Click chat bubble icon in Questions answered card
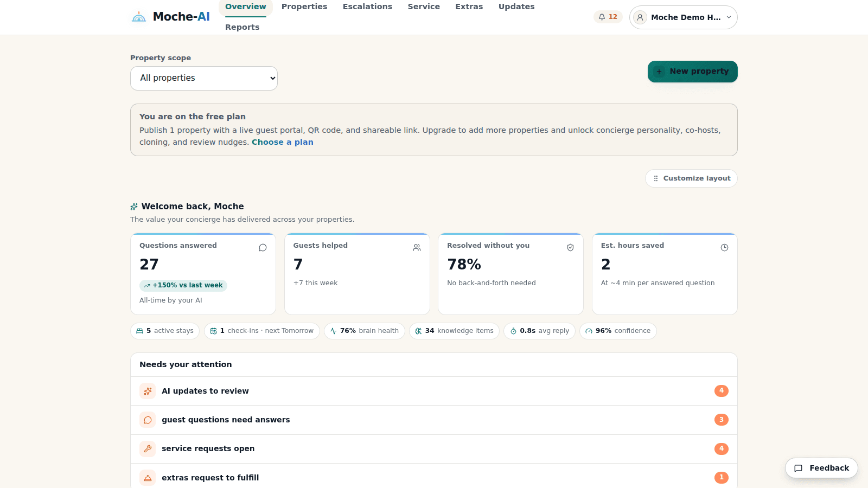The height and width of the screenshot is (488, 868). (263, 248)
